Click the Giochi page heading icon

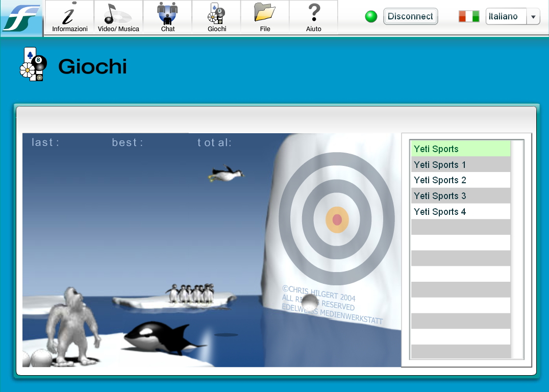33,64
